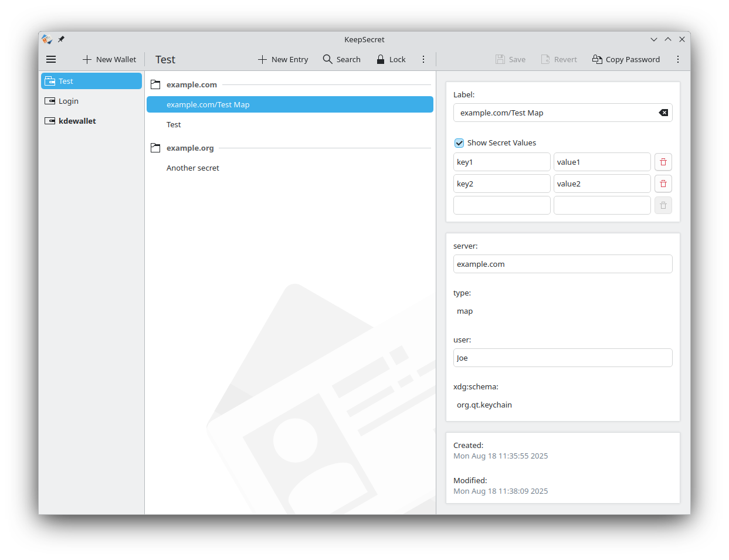The height and width of the screenshot is (560, 729).
Task: Open the Another secret entry
Action: click(193, 168)
